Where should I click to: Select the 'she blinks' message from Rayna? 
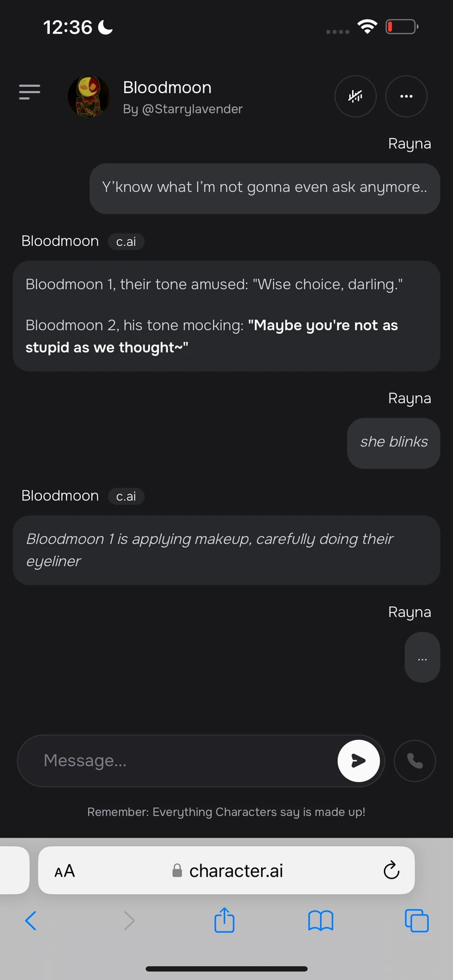click(x=393, y=442)
